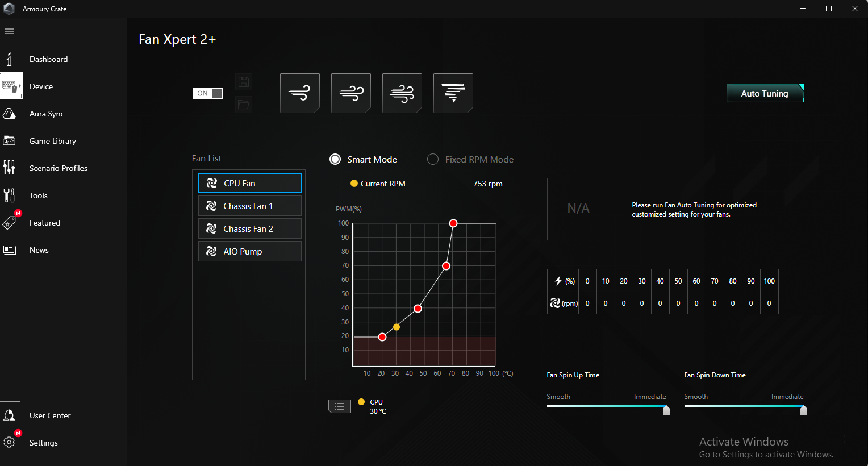Screen dimensions: 868x466
Task: Open the hamburger navigation menu
Action: [9, 31]
